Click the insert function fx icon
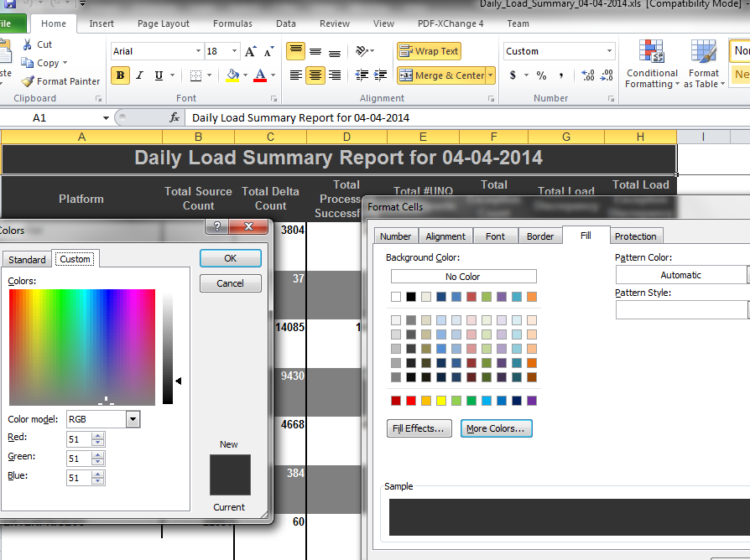This screenshot has width=750, height=560. pos(174,118)
